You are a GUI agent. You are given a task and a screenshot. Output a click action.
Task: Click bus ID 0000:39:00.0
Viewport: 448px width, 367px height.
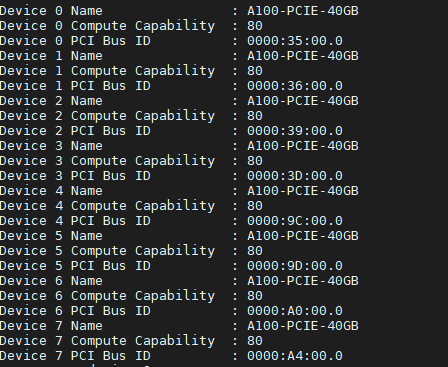coord(295,131)
